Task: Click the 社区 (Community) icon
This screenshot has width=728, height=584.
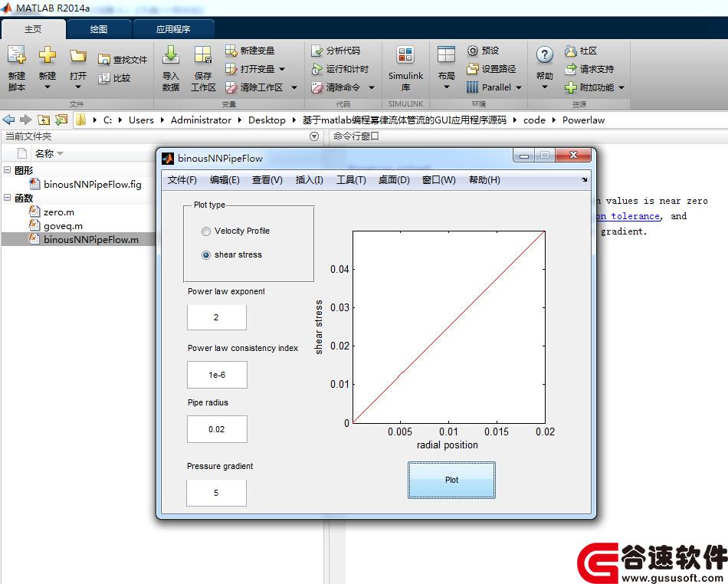Action: tap(571, 50)
